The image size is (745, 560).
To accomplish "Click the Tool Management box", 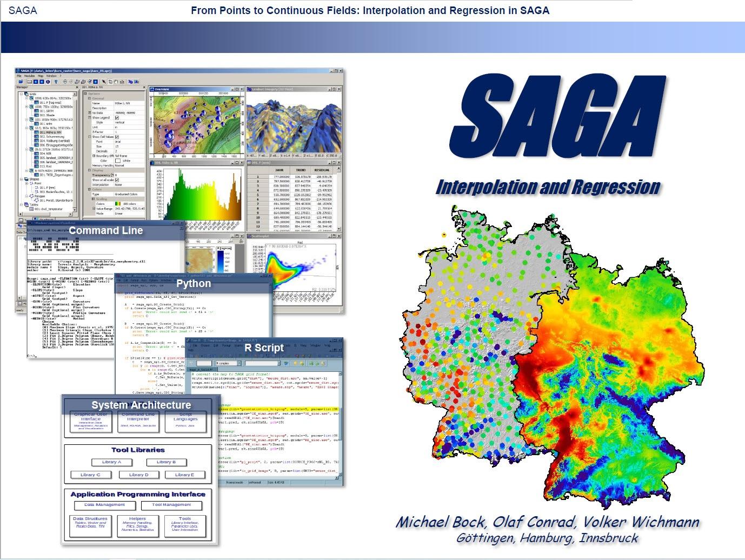I will tap(171, 505).
